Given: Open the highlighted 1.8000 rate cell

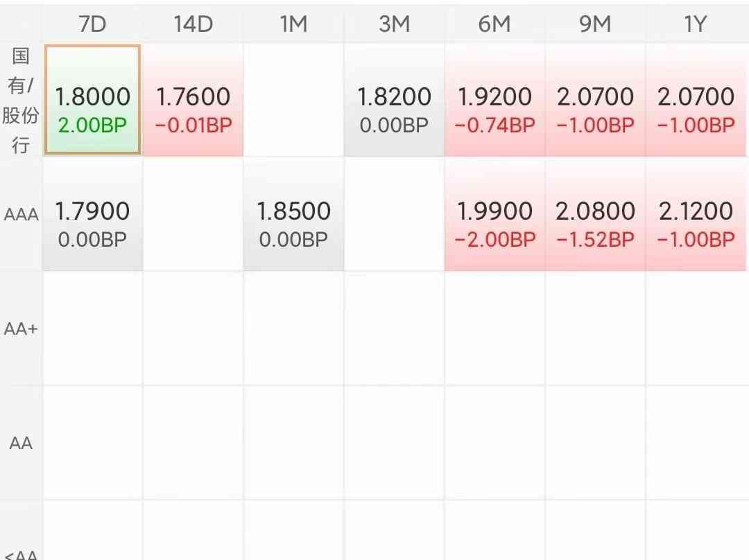Looking at the screenshot, I should coord(93,100).
